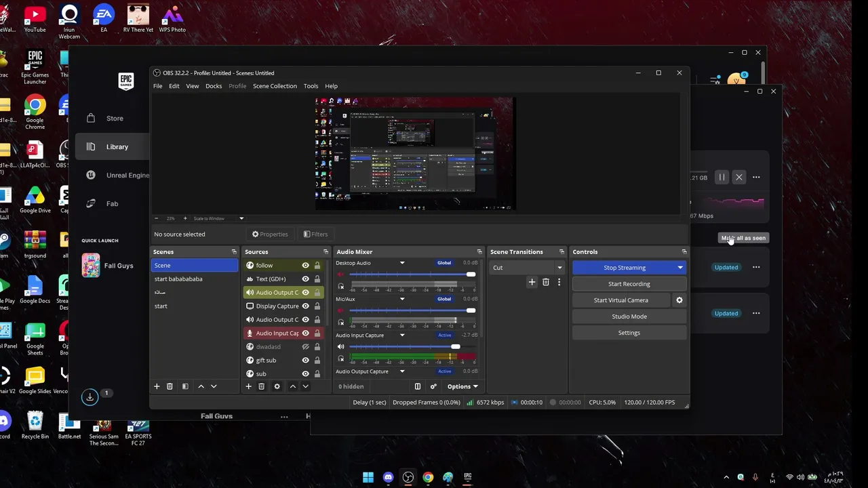The width and height of the screenshot is (868, 488).
Task: Open OBS Settings button
Action: (629, 333)
